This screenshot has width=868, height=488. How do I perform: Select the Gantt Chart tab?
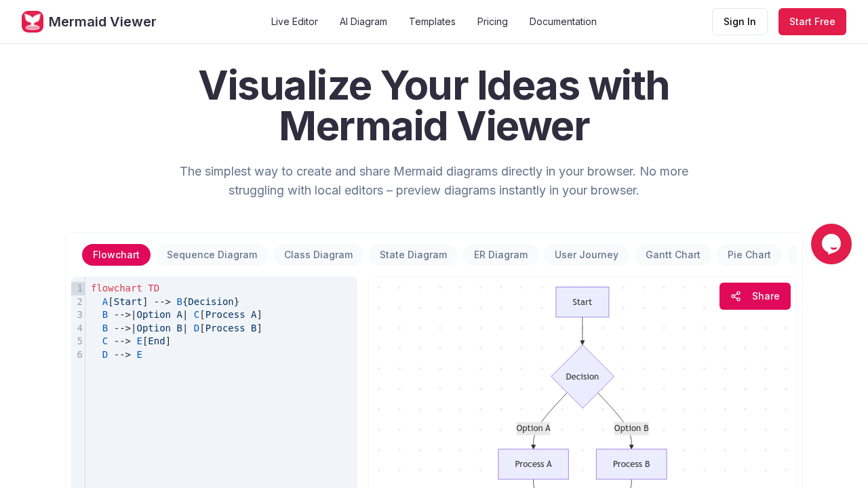coord(673,256)
